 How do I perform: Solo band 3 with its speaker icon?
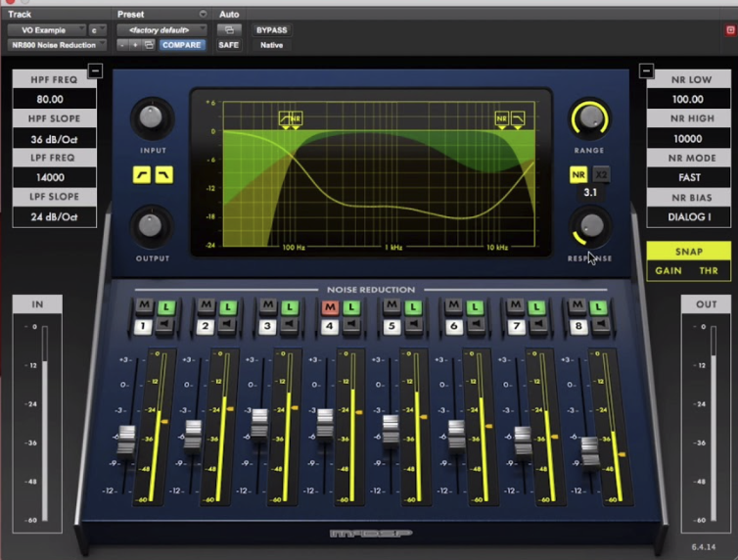(289, 324)
